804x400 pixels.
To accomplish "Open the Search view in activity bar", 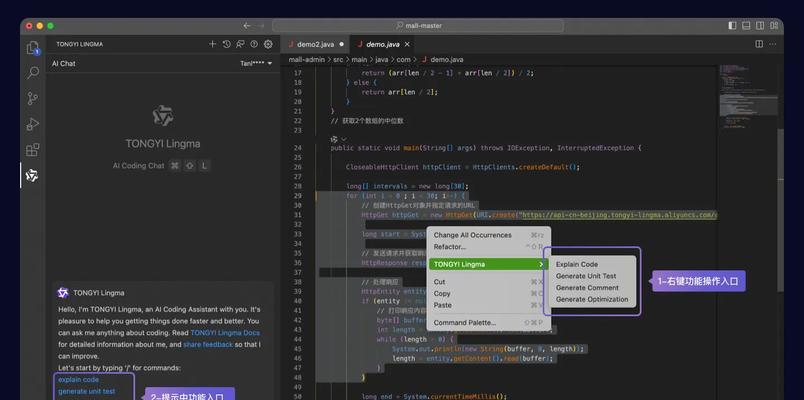I will tap(33, 72).
